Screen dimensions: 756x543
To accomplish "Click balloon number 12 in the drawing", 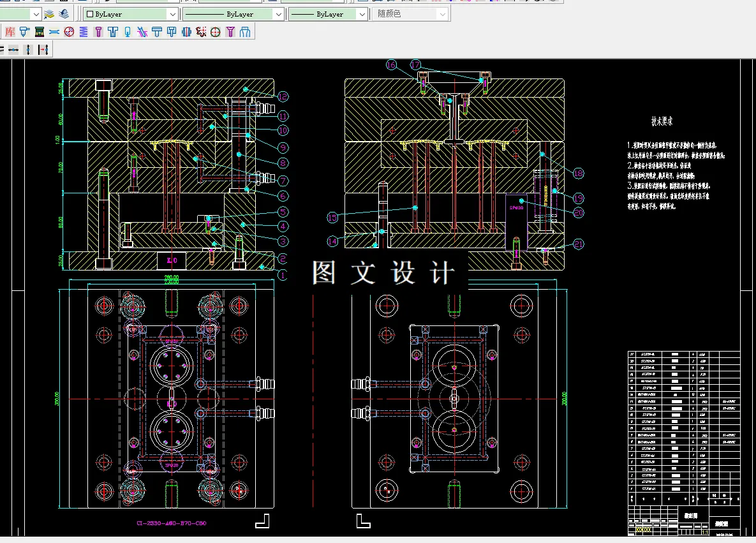I will coord(283,97).
